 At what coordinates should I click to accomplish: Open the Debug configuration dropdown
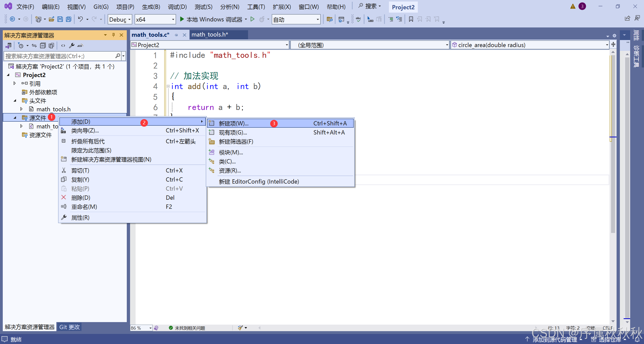click(129, 20)
